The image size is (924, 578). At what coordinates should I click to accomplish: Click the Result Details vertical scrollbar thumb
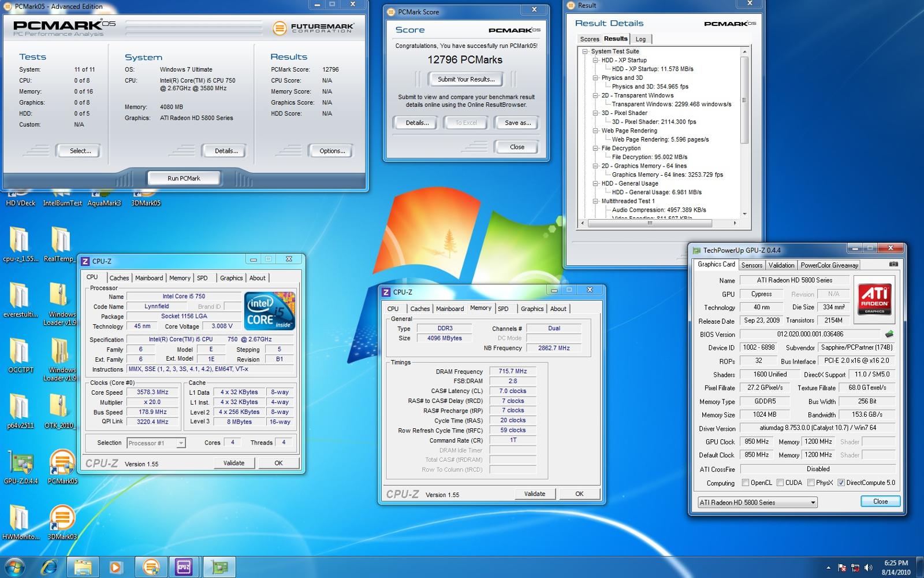pos(744,99)
